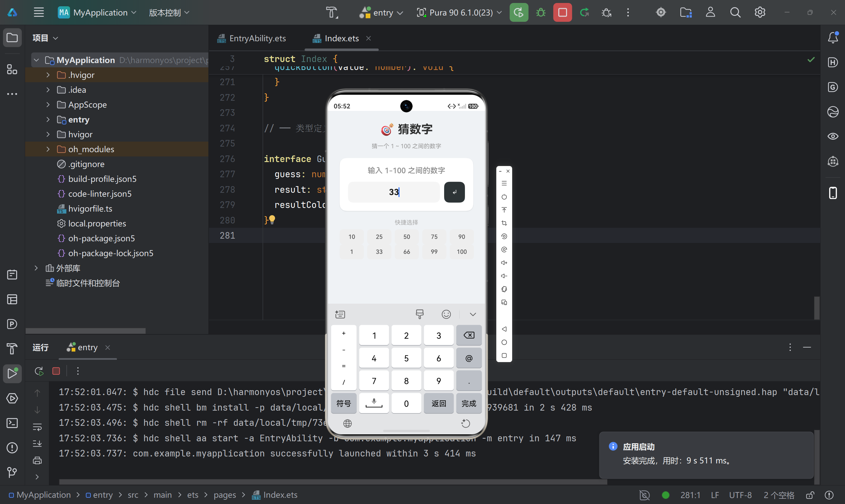Click the print icon in Run console
Screen dimensions: 845x504
point(37,460)
